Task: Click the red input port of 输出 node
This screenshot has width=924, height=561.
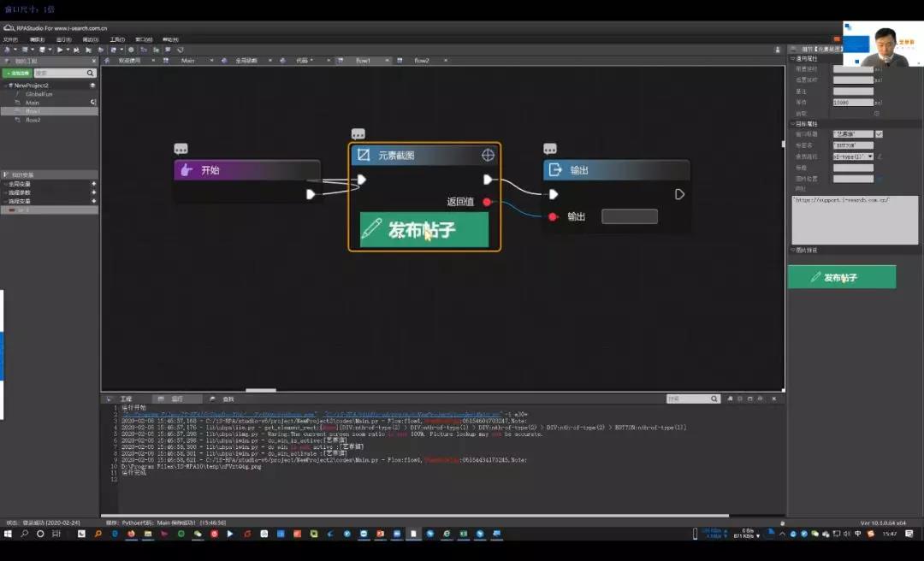Action: [x=553, y=216]
